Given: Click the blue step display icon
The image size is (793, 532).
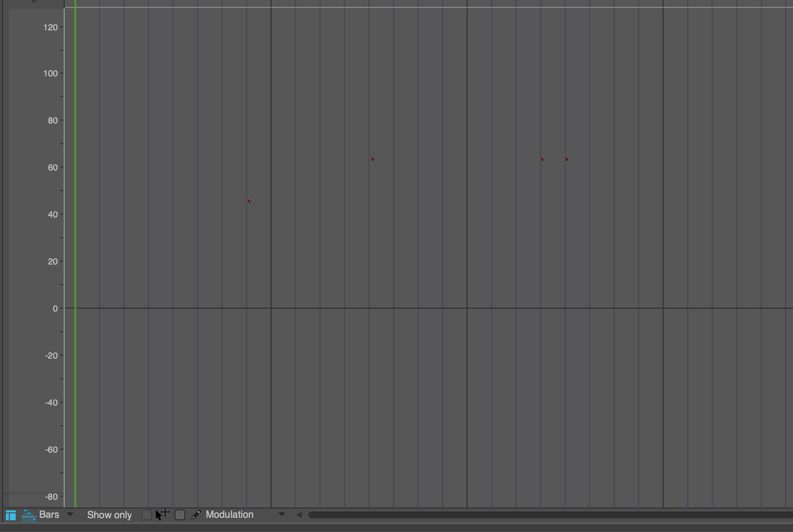Looking at the screenshot, I should click(28, 515).
